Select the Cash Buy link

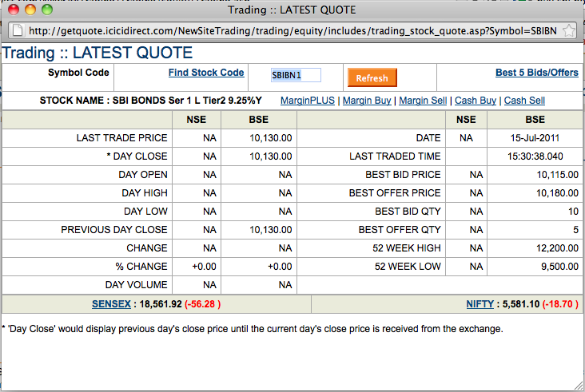click(476, 101)
